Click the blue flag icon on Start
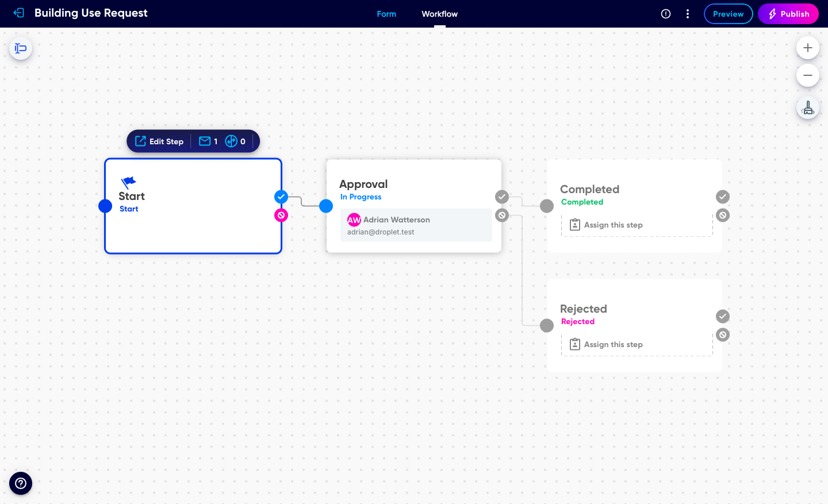This screenshot has width=828, height=504. (129, 183)
